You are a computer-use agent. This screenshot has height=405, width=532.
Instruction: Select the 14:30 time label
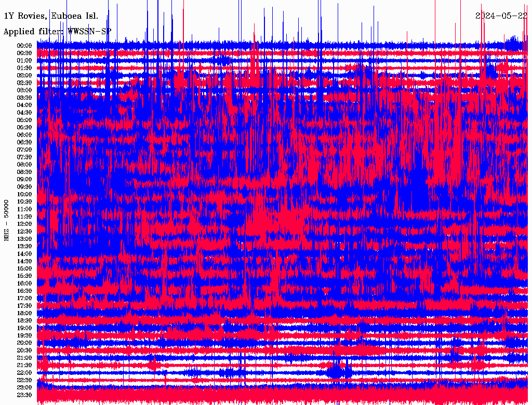tap(24, 262)
